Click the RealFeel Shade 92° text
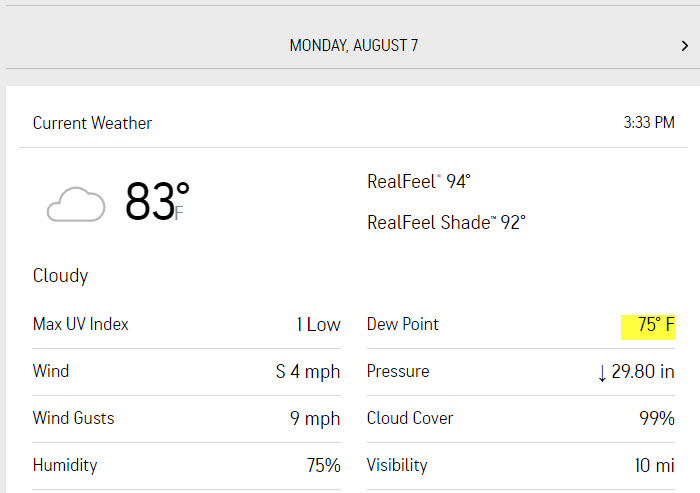The height and width of the screenshot is (493, 700). [x=446, y=222]
